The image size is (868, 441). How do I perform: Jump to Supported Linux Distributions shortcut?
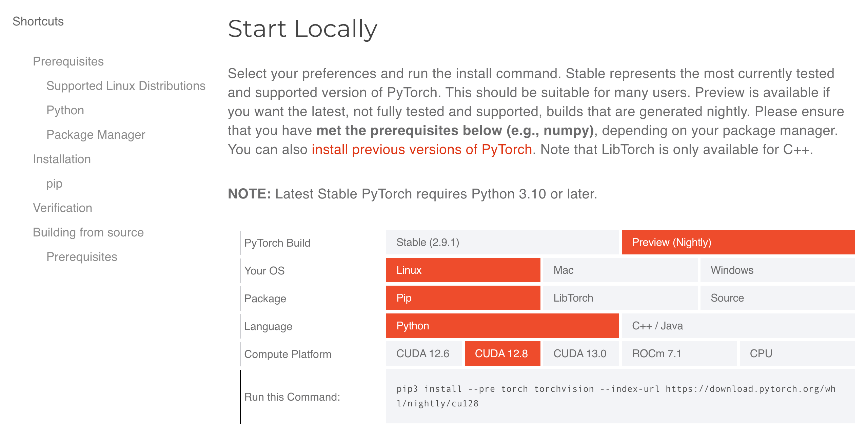pos(126,86)
